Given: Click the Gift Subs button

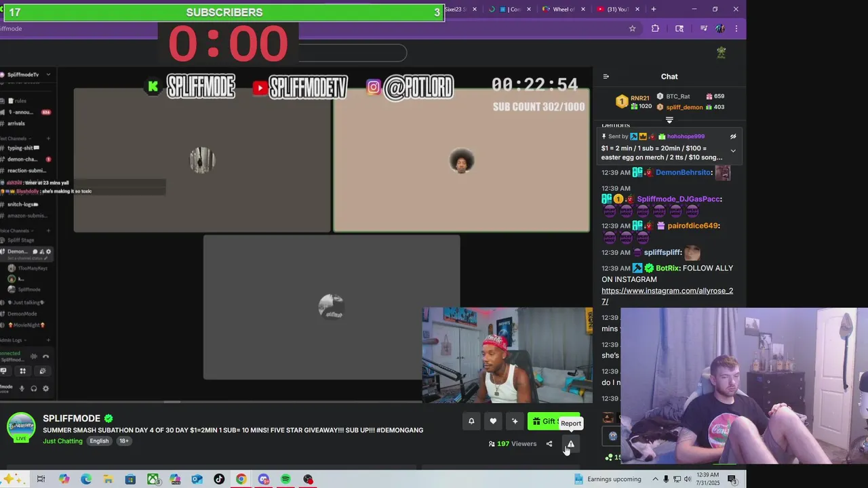Looking at the screenshot, I should 553,422.
